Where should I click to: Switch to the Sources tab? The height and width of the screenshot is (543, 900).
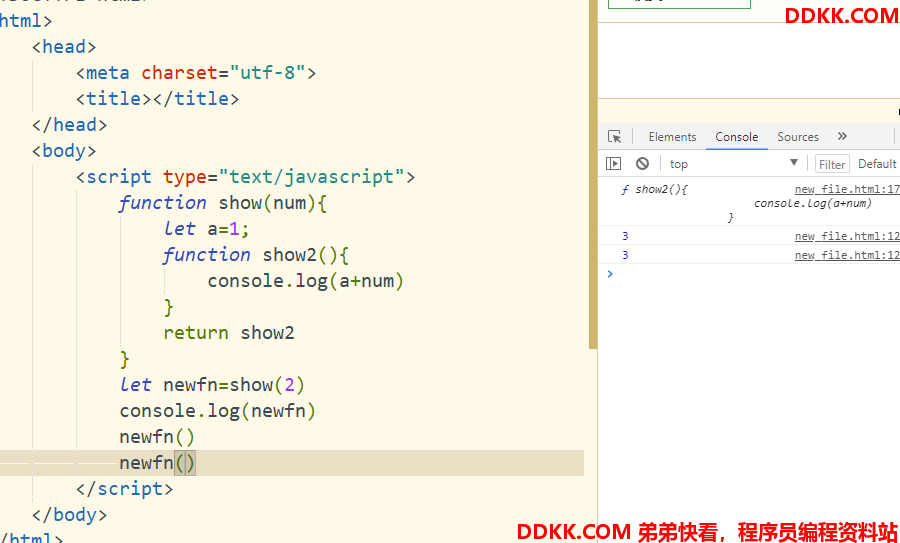click(x=798, y=137)
